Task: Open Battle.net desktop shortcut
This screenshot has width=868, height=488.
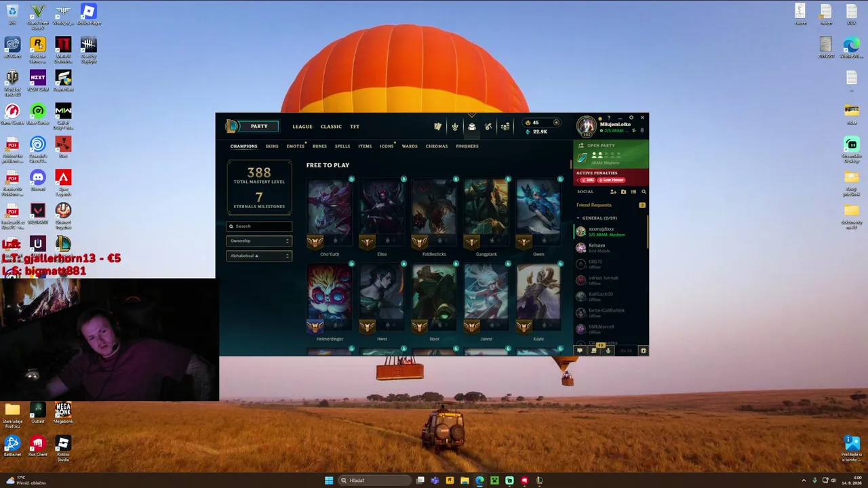Action: pyautogui.click(x=12, y=446)
